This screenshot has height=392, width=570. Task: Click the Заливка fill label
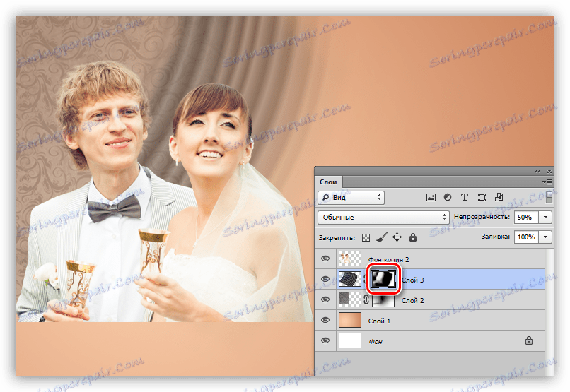point(496,237)
